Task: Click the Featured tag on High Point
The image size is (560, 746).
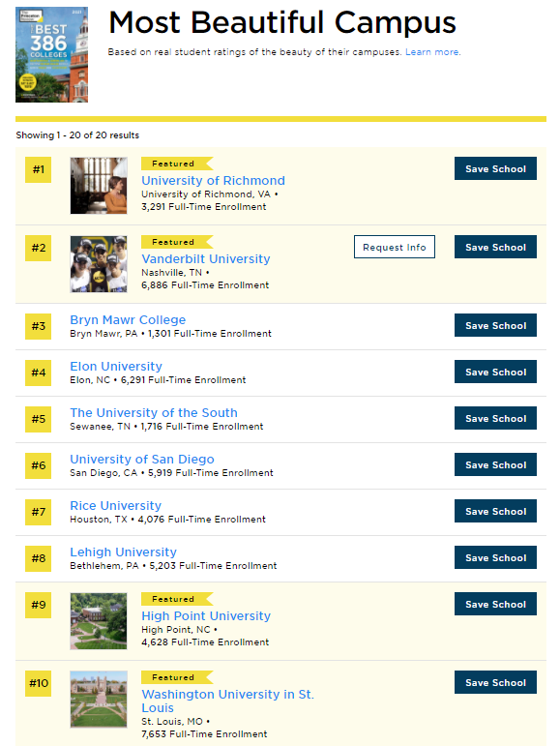Action: coord(177,599)
